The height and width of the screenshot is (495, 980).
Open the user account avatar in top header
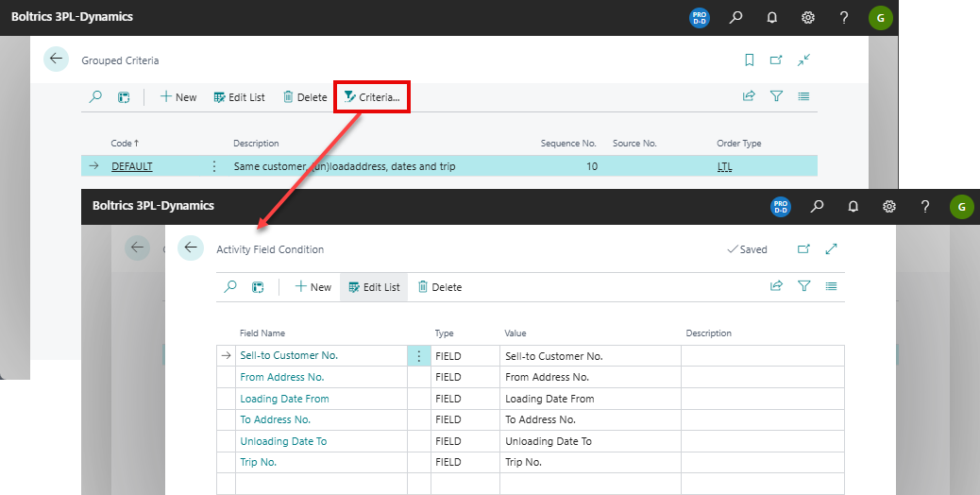(880, 17)
